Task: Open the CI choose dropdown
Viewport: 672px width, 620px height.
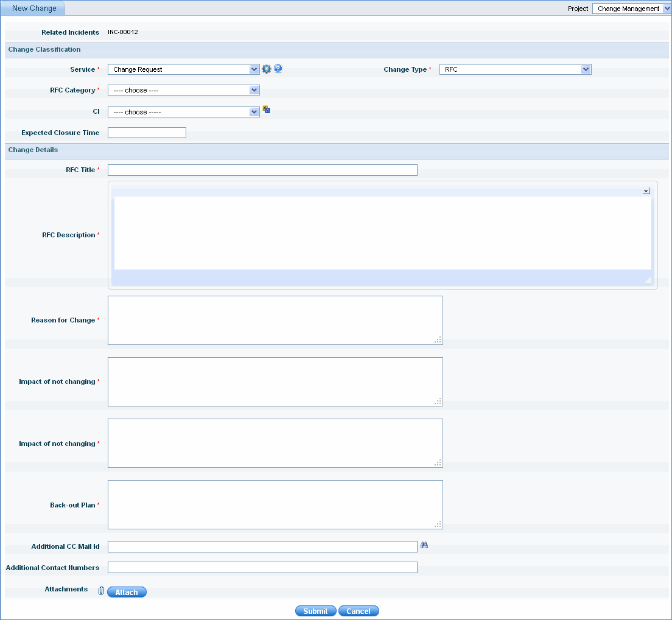Action: [183, 112]
